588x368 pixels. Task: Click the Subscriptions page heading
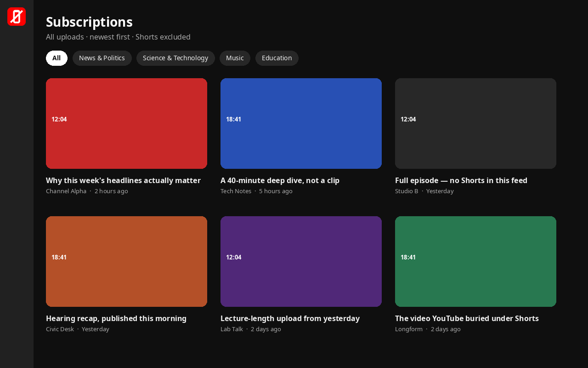(89, 22)
